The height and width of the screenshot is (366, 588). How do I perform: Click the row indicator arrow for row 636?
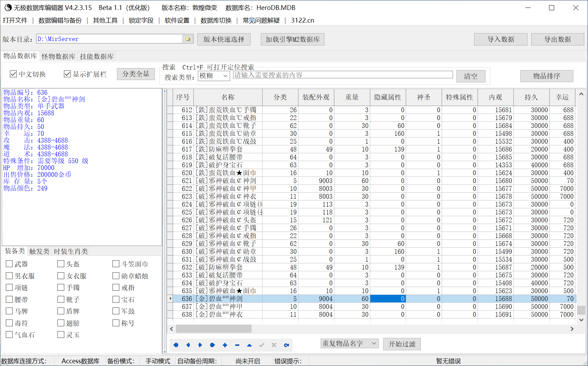(x=171, y=299)
